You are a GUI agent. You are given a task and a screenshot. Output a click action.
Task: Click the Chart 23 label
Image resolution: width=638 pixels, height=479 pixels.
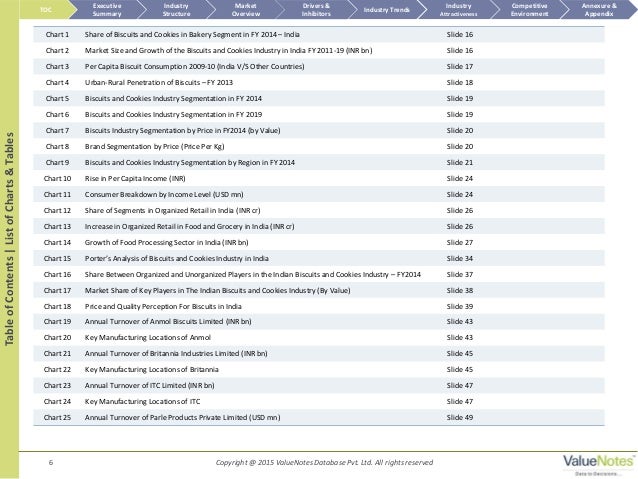pos(57,385)
